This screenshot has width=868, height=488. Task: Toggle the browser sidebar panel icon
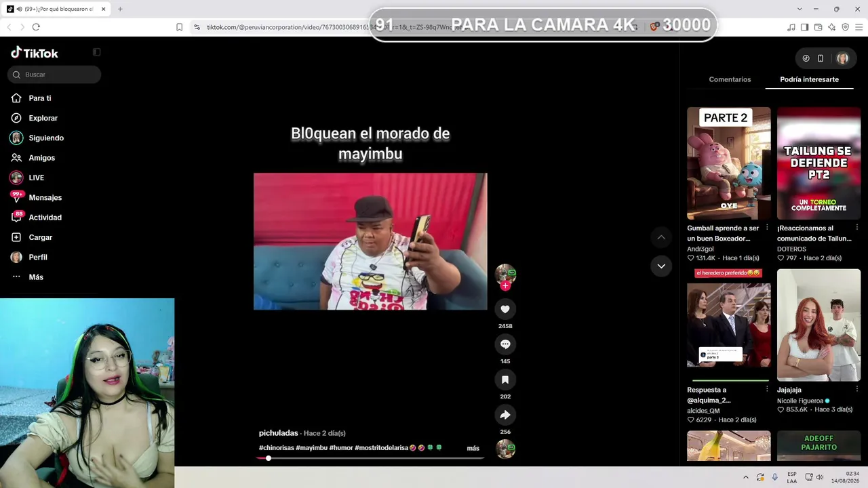pyautogui.click(x=804, y=27)
